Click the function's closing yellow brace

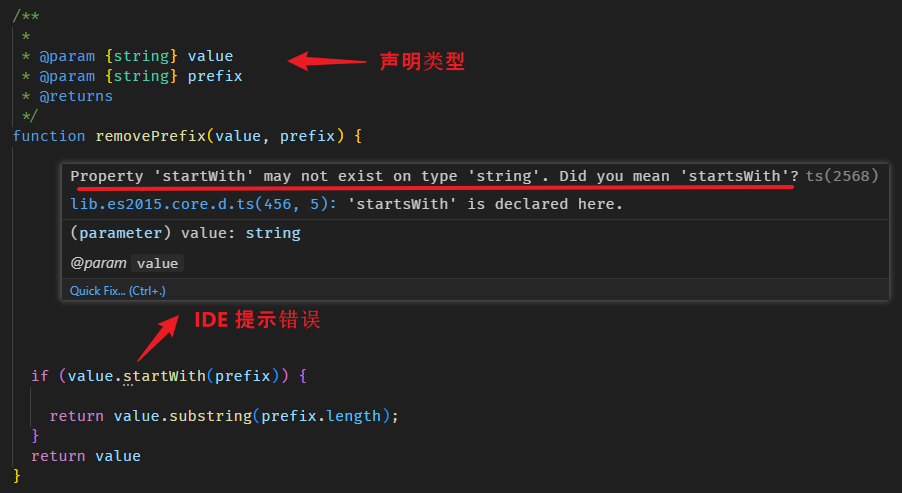pyautogui.click(x=17, y=475)
